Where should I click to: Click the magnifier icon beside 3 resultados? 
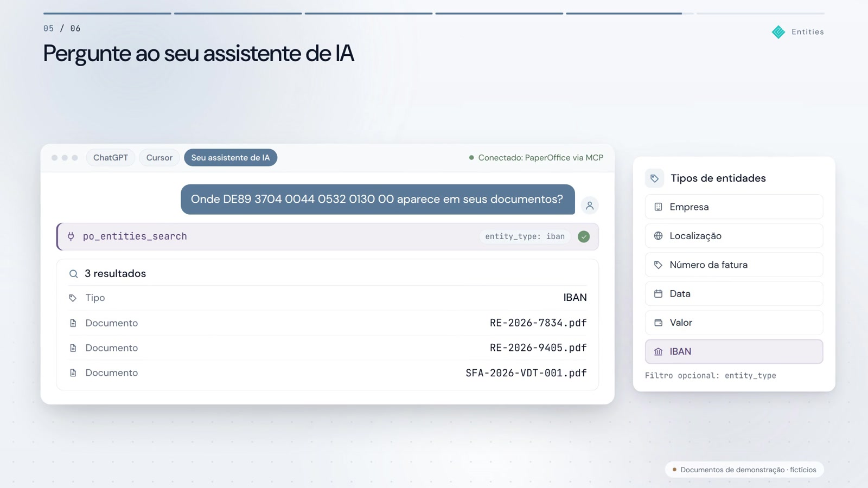click(x=73, y=274)
